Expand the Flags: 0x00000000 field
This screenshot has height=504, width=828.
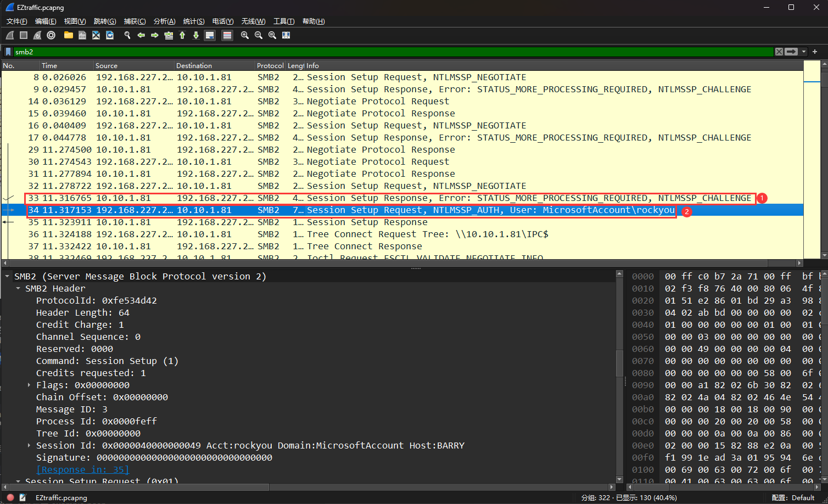tap(29, 385)
